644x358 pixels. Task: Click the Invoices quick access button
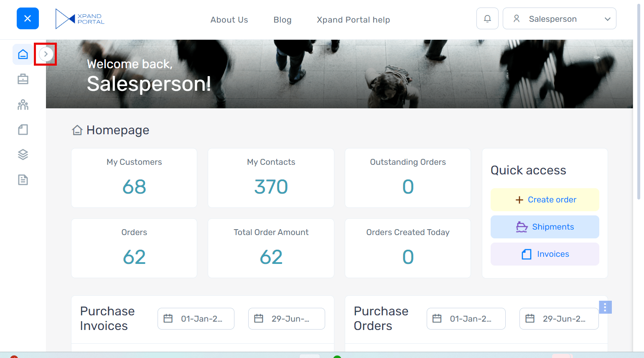[x=545, y=254]
